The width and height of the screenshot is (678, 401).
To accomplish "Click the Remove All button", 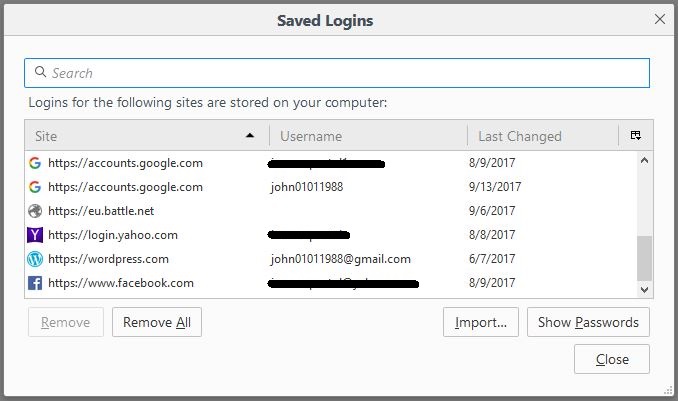I will coord(157,322).
